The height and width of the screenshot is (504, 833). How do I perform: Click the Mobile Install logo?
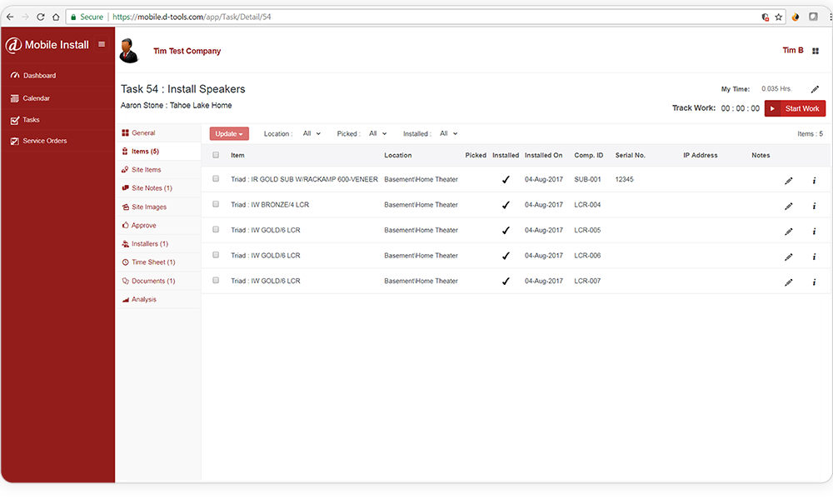click(x=47, y=45)
